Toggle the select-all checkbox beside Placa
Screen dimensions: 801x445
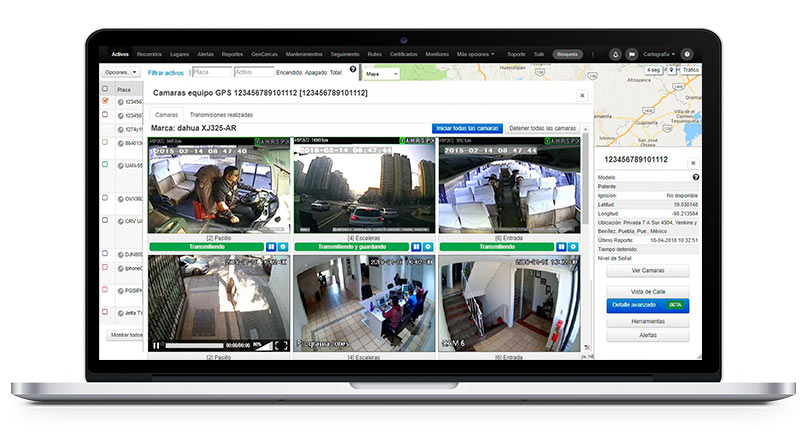click(x=105, y=89)
